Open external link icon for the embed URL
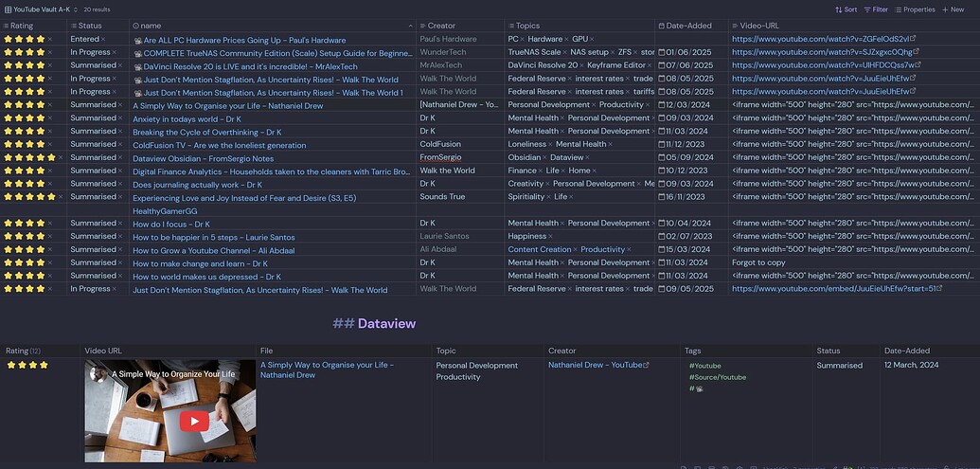This screenshot has width=980, height=469. (939, 288)
